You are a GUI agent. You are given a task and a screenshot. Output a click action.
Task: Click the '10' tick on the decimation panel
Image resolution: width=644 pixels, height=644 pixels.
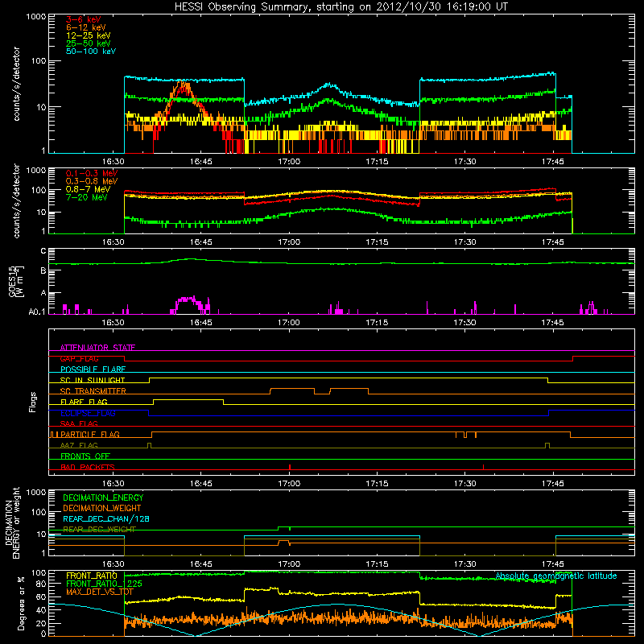pos(41,534)
